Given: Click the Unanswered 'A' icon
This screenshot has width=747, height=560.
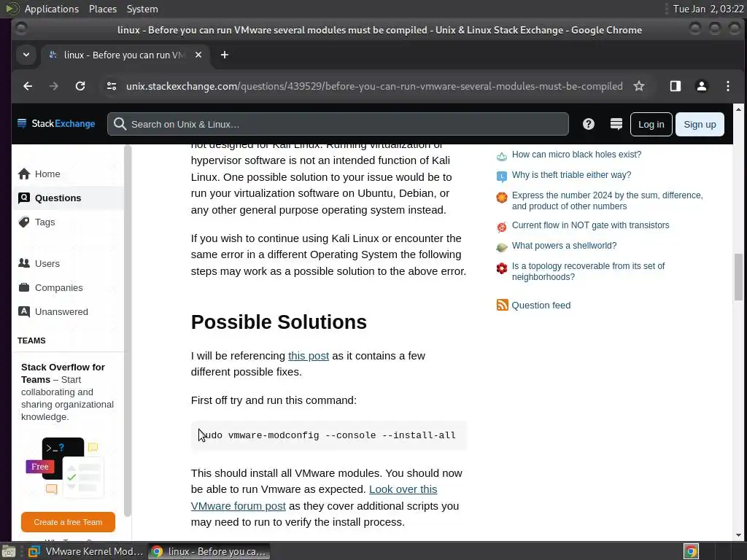Looking at the screenshot, I should (x=24, y=311).
